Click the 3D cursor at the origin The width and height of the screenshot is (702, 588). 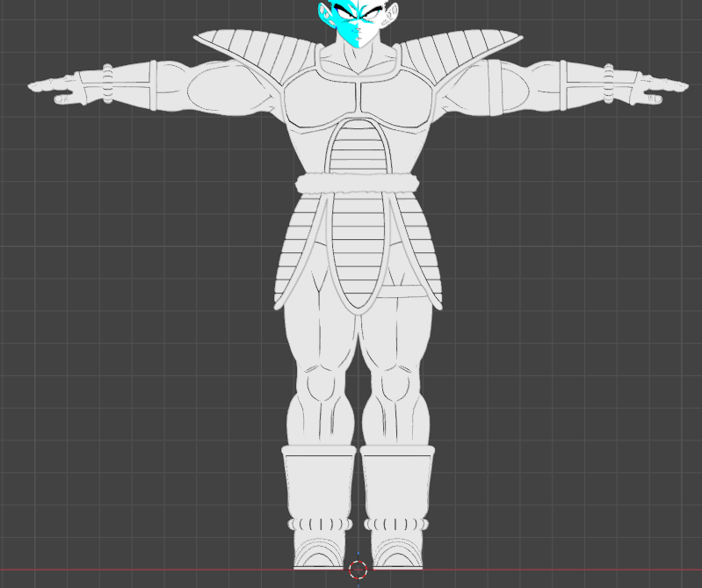(358, 570)
